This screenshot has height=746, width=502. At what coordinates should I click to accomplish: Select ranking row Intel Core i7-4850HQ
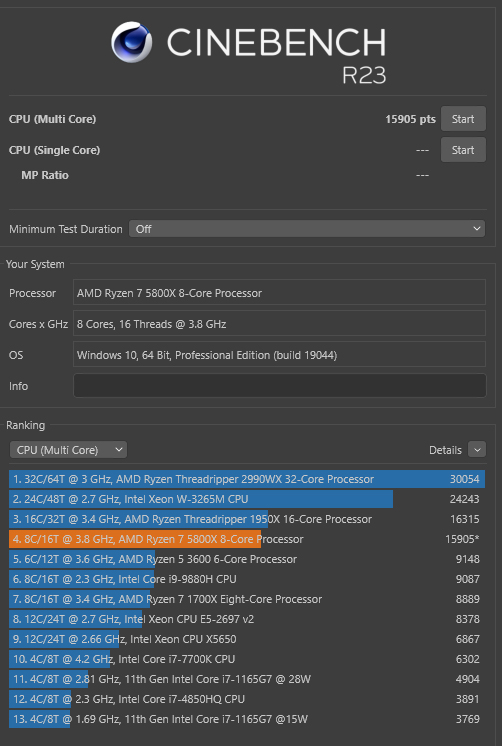coord(247,699)
